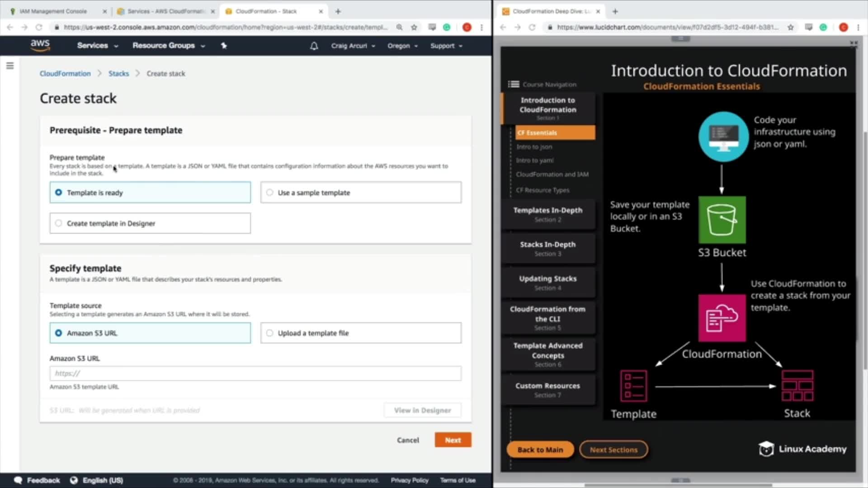Click the Stacks breadcrumb link
Image resolution: width=868 pixels, height=488 pixels.
click(x=118, y=74)
